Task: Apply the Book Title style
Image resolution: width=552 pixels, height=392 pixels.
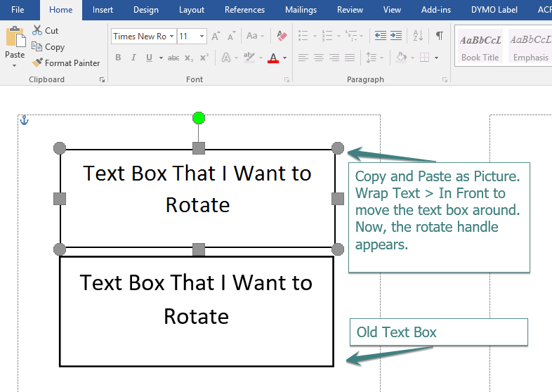Action: click(x=480, y=46)
